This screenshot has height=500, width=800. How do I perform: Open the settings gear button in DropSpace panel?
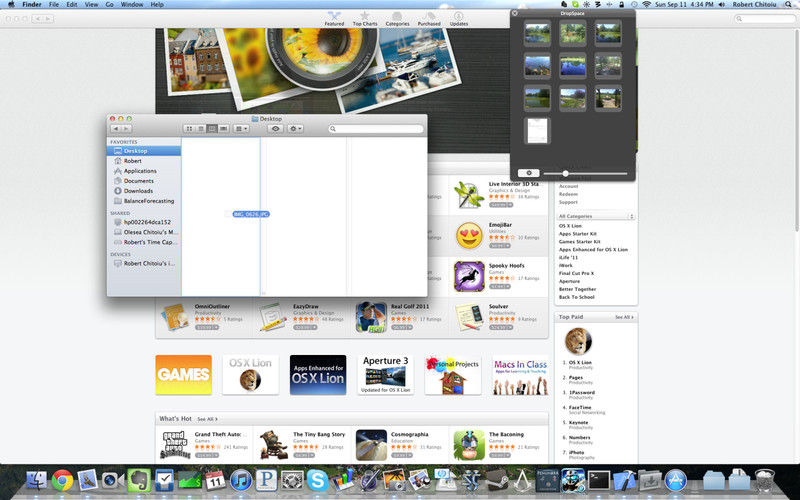(529, 173)
